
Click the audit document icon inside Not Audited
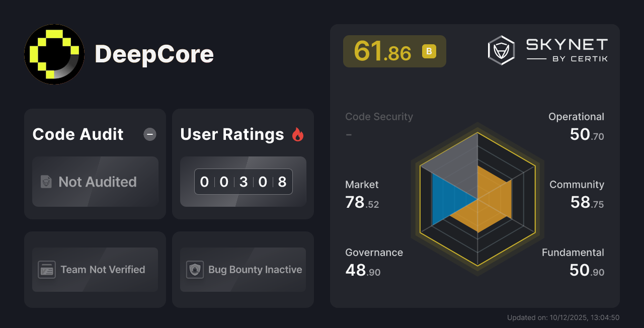coord(46,182)
